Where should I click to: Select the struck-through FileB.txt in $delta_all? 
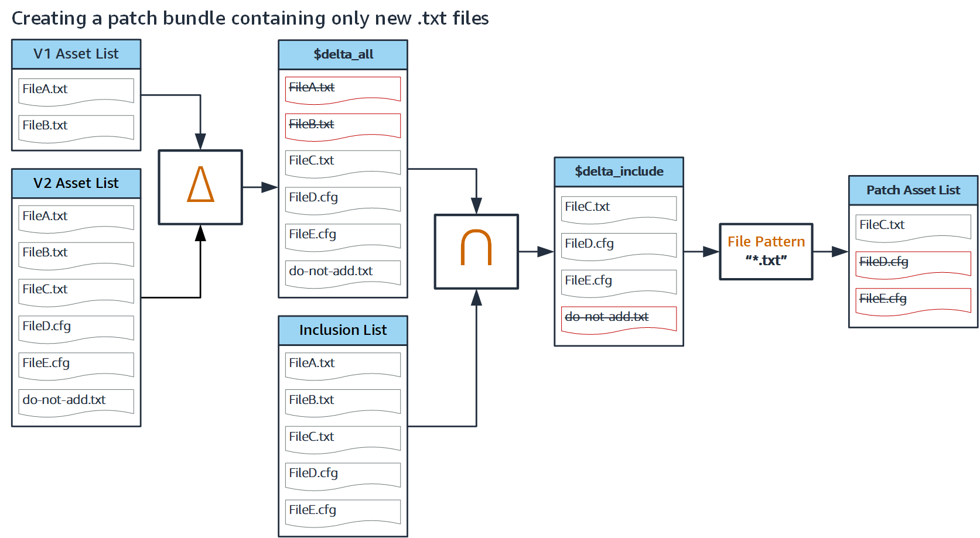(343, 125)
